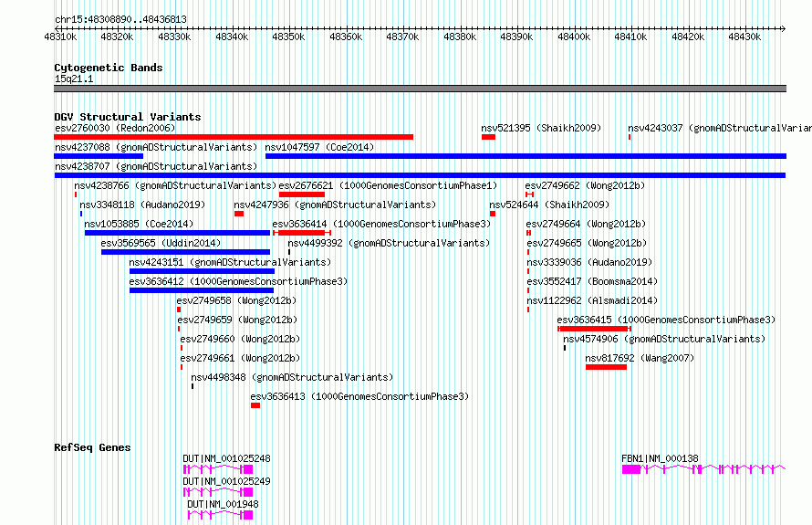812x525 pixels.
Task: Open esv3636415 1000GenomesConsortiumPhase3 variant
Action: 666,320
